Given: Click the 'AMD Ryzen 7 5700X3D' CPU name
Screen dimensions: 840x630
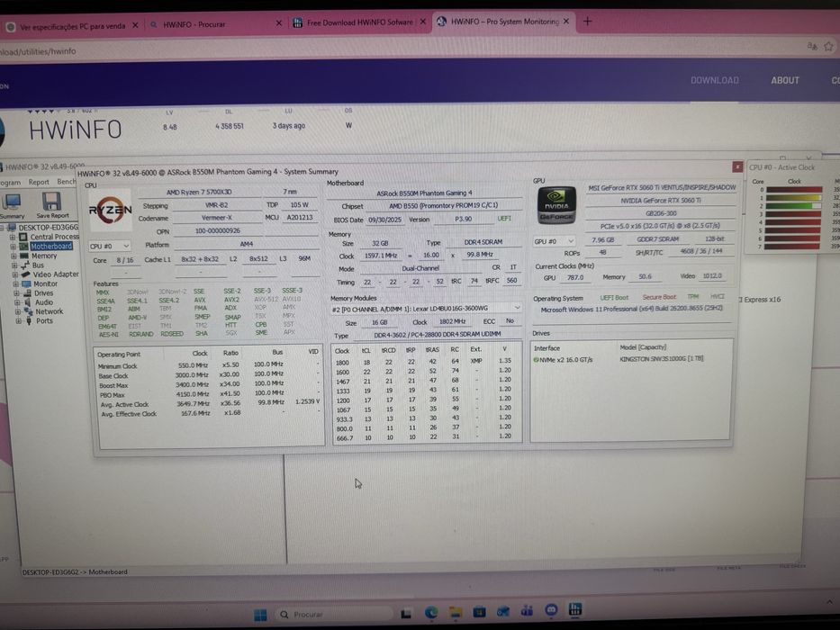Looking at the screenshot, I should 199,193.
